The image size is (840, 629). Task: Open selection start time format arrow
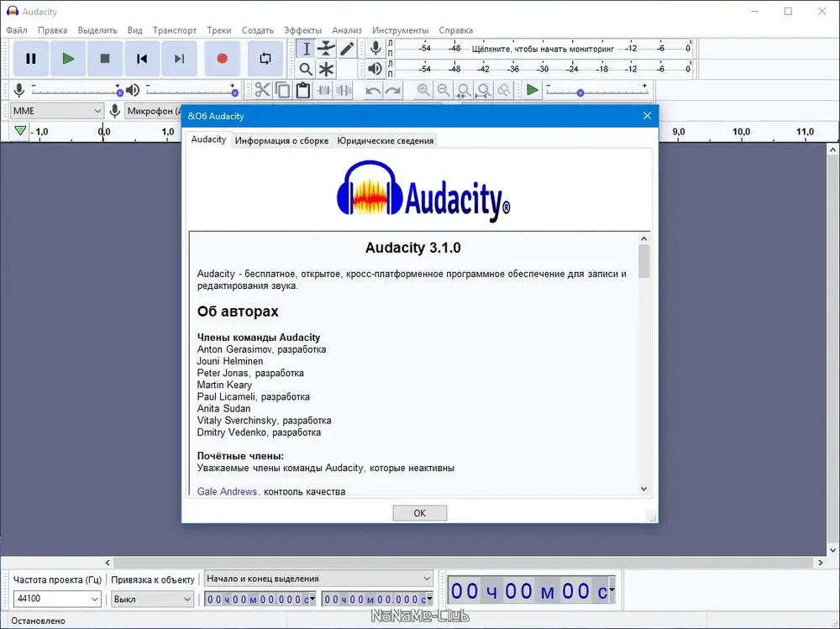[312, 599]
